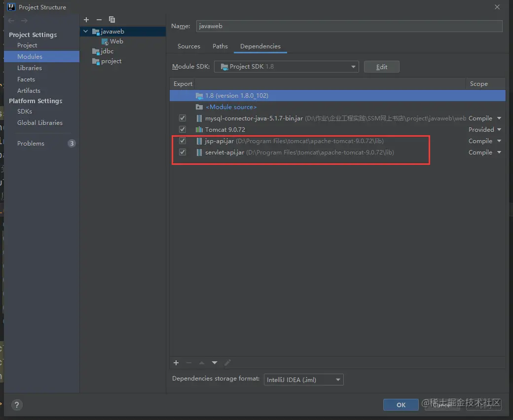Select Modules in the sidebar
The height and width of the screenshot is (420, 513).
[41, 57]
